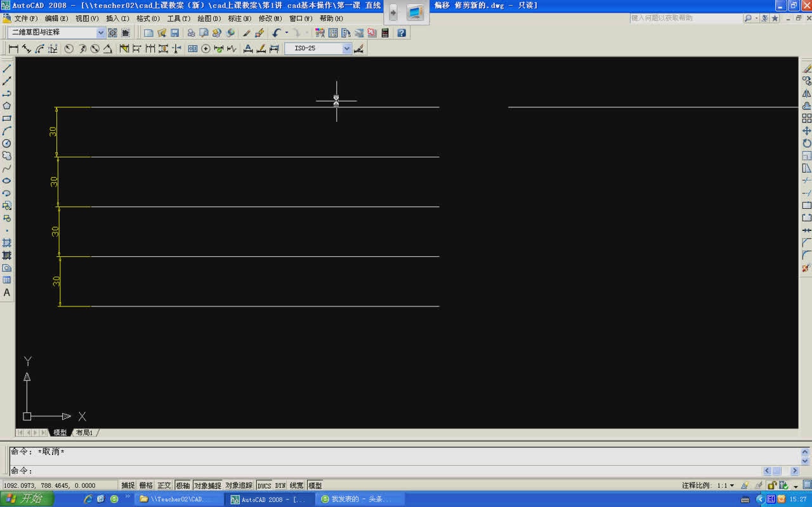Switch to the 模型 model tab
The image size is (812, 507).
(60, 433)
